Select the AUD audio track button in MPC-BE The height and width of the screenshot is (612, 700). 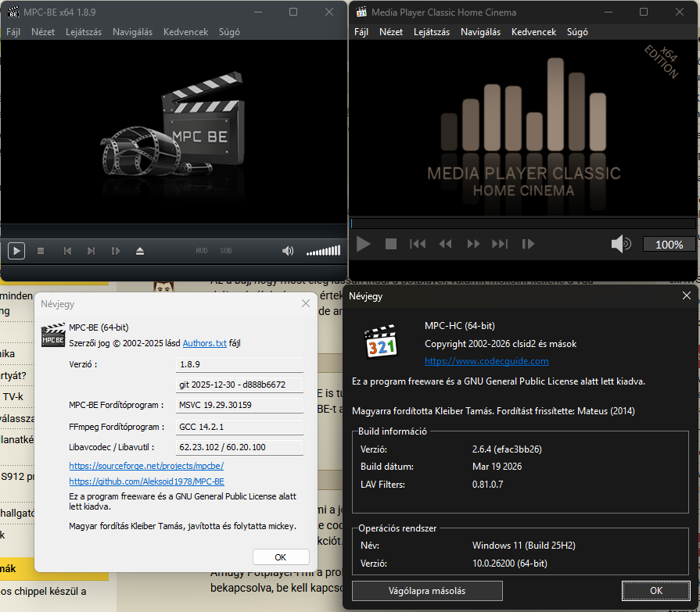coord(201,251)
